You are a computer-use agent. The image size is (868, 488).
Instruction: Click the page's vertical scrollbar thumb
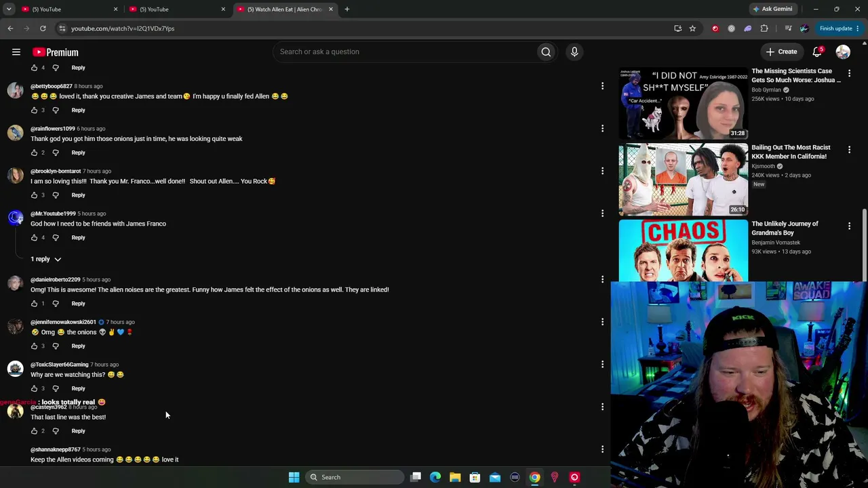pyautogui.click(x=865, y=244)
